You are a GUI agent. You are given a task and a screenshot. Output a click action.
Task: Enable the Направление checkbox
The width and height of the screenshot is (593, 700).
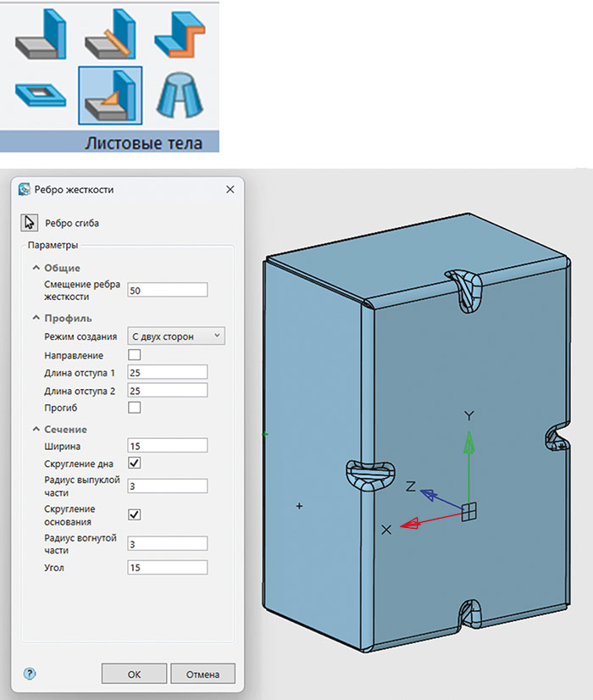point(134,355)
